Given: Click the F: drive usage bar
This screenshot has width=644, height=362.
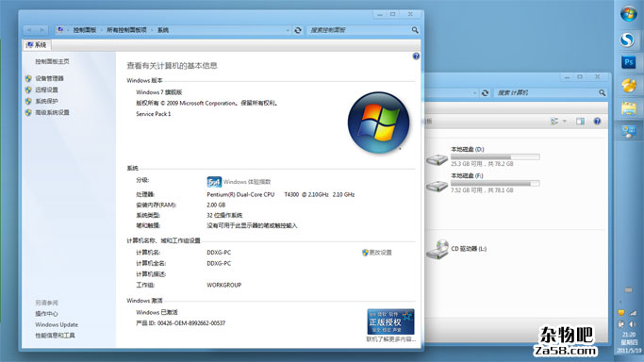Looking at the screenshot, I should (x=495, y=183).
